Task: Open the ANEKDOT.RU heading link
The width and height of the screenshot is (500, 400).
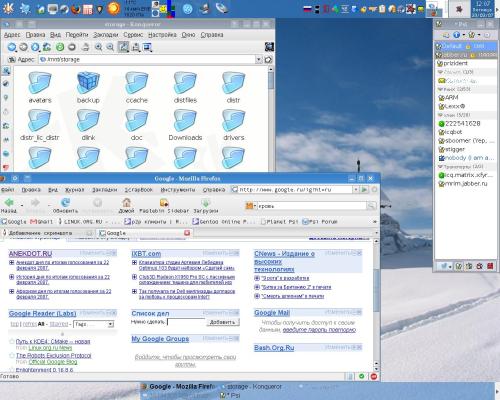Action: [30, 254]
